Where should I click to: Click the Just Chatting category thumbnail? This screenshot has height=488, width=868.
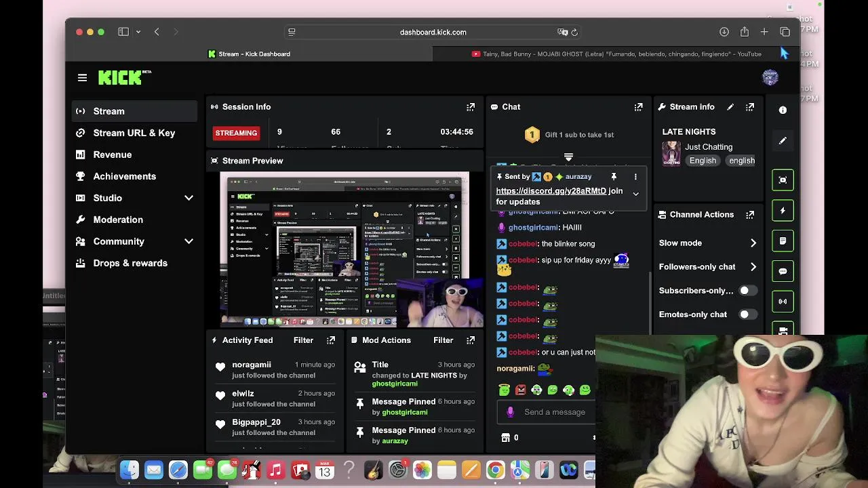pyautogui.click(x=671, y=154)
